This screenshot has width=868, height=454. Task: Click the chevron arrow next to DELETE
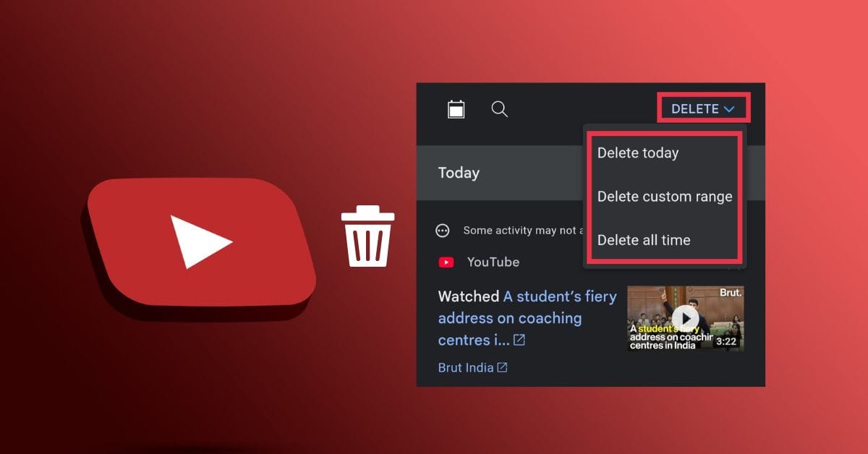click(x=729, y=109)
